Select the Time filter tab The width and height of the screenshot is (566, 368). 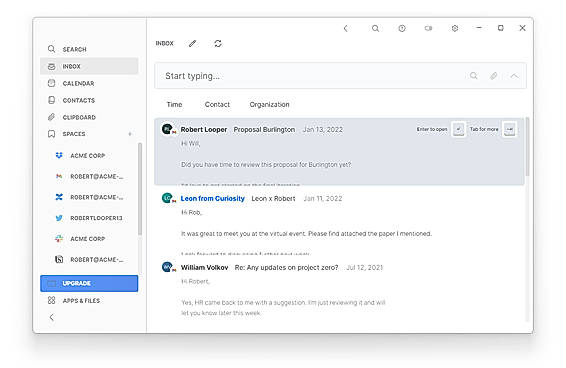pyautogui.click(x=174, y=105)
